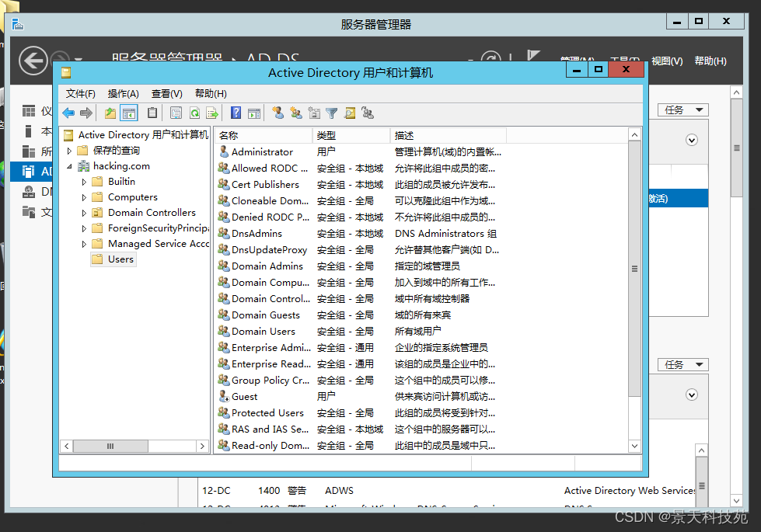Create a new user with toolbar icon
761x532 pixels.
pos(278,113)
